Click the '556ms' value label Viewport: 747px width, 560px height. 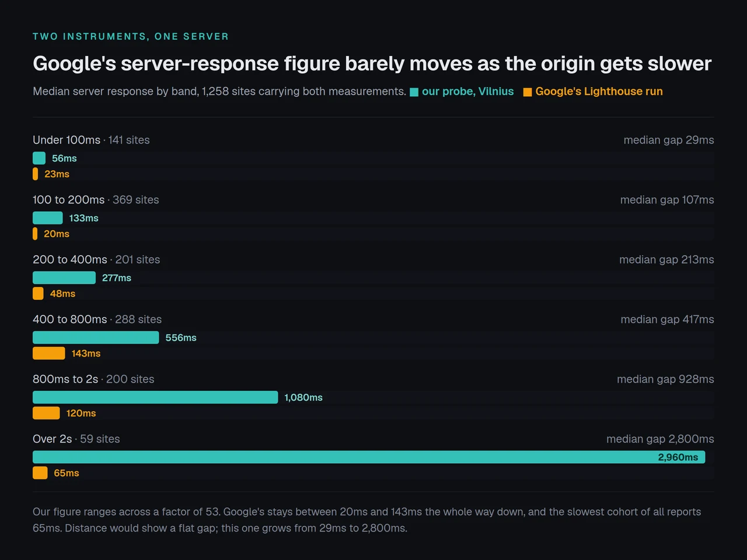tap(181, 338)
